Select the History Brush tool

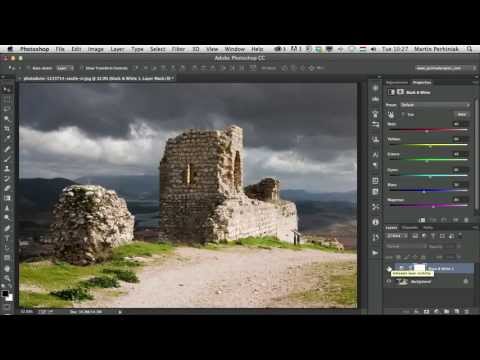(7, 178)
